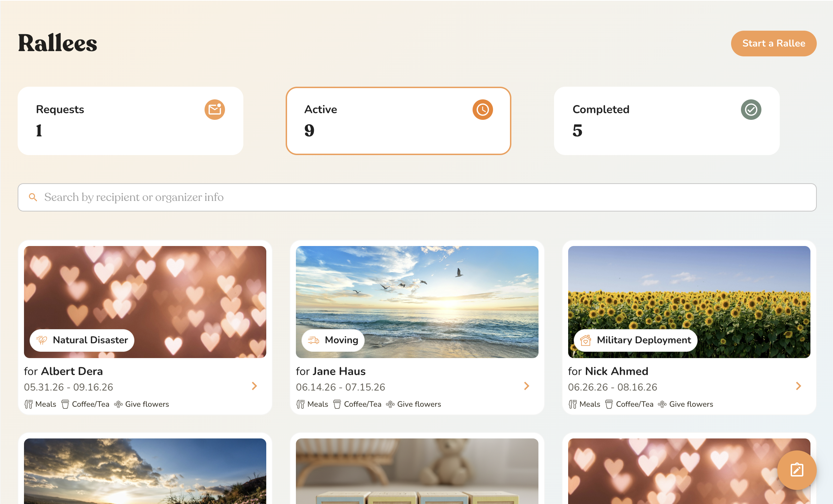Click the Completed checkmark icon
Viewport: 833px width, 504px height.
(x=751, y=110)
